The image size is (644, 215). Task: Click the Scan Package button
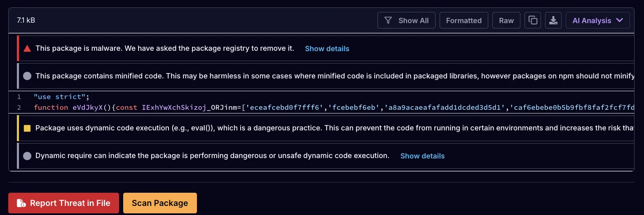(x=160, y=203)
